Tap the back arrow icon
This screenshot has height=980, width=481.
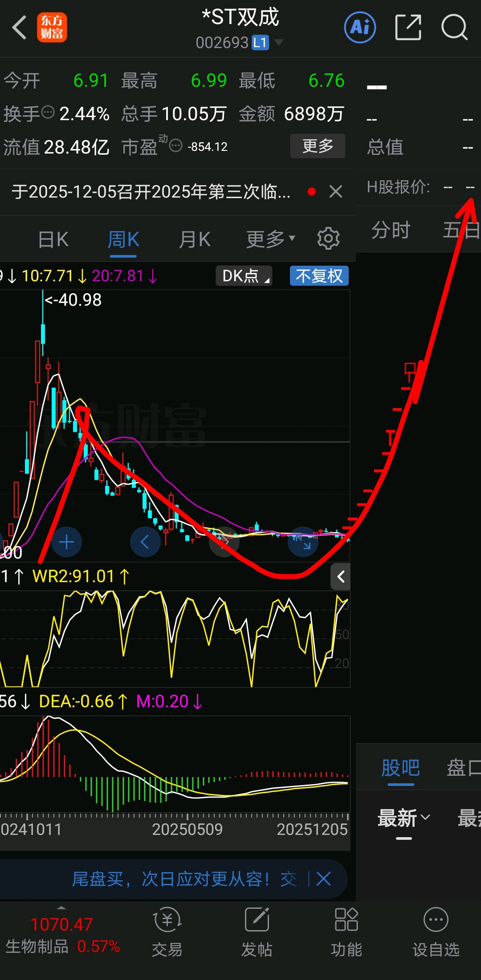point(20,28)
